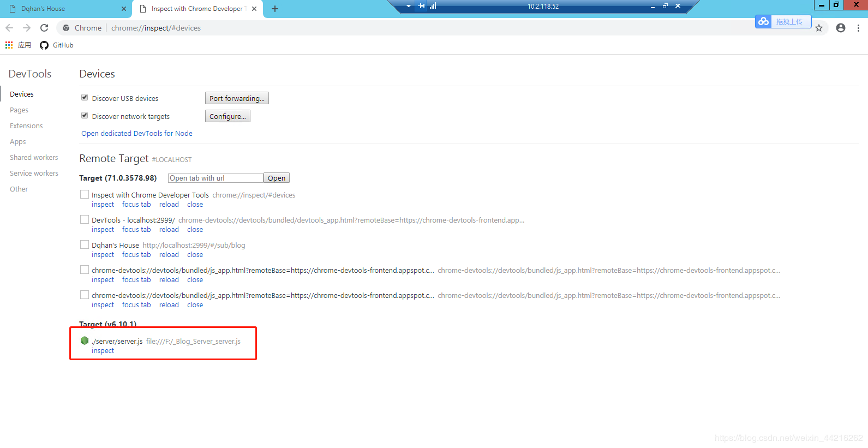This screenshot has height=448, width=868.
Task: Click the ./server/server.js target title
Action: pyautogui.click(x=117, y=342)
